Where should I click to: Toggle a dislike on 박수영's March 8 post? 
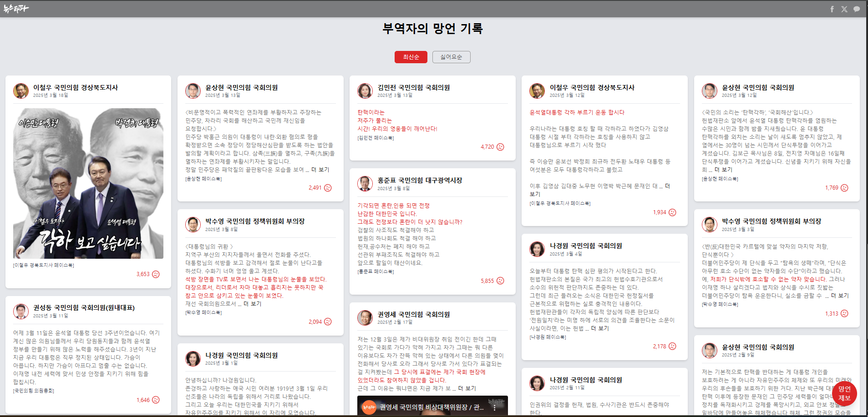[327, 322]
